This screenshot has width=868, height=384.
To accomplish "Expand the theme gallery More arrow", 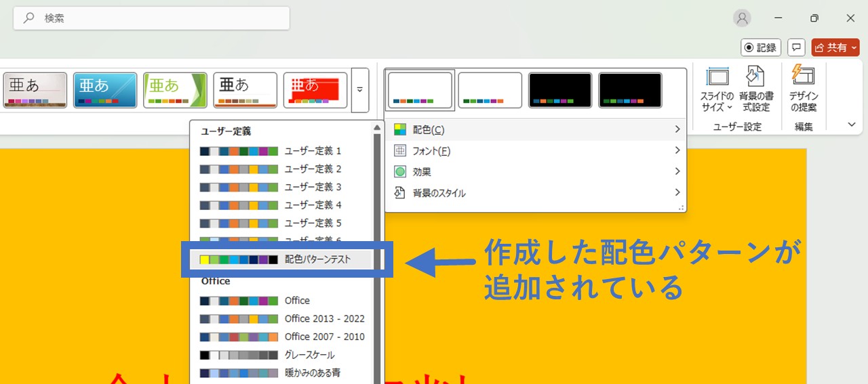I will pos(360,90).
